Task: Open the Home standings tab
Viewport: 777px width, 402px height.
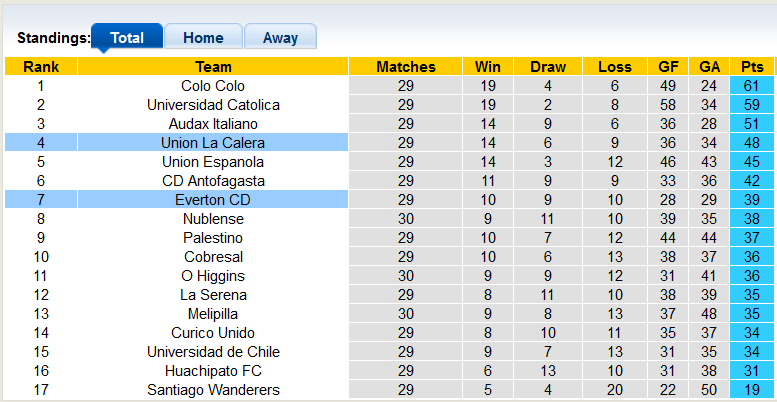Action: click(x=203, y=38)
